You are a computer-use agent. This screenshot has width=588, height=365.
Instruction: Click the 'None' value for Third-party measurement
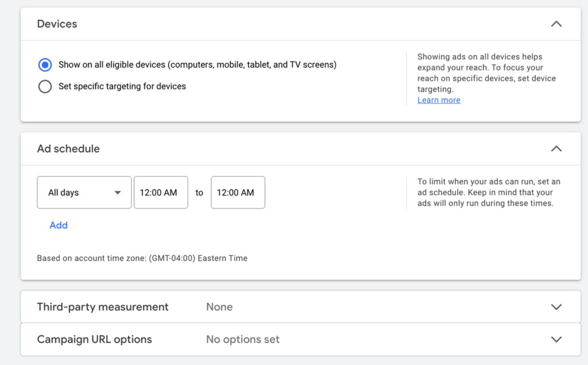click(219, 307)
